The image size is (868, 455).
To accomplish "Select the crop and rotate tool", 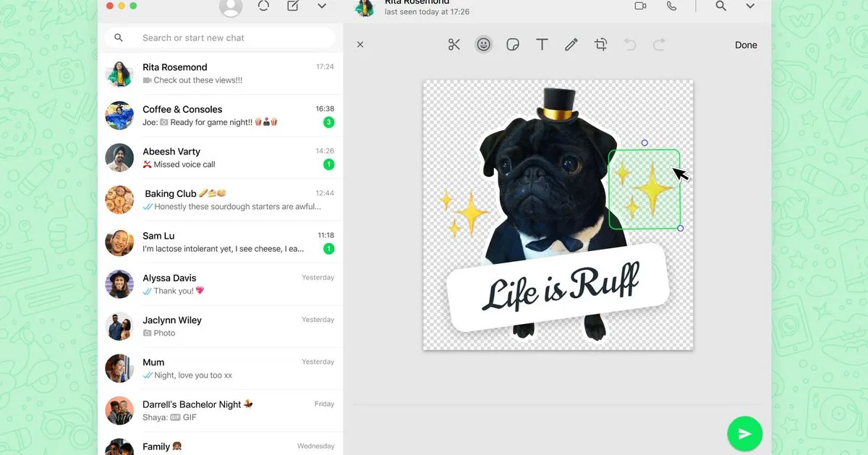I will coord(600,45).
